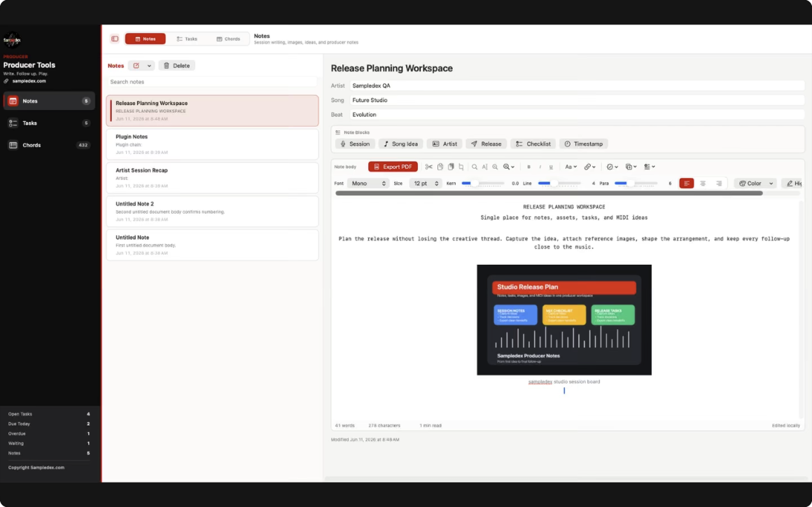Select Chords in left sidebar
812x507 pixels.
coord(49,145)
